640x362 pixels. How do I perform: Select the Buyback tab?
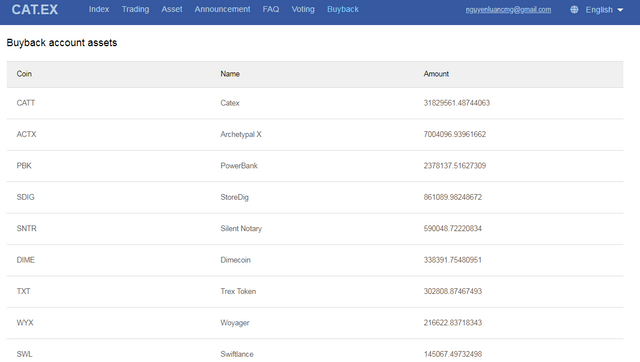pyautogui.click(x=343, y=9)
